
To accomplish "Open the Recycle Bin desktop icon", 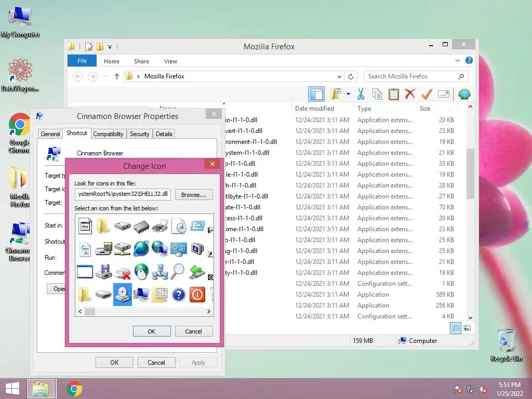I will (x=506, y=345).
